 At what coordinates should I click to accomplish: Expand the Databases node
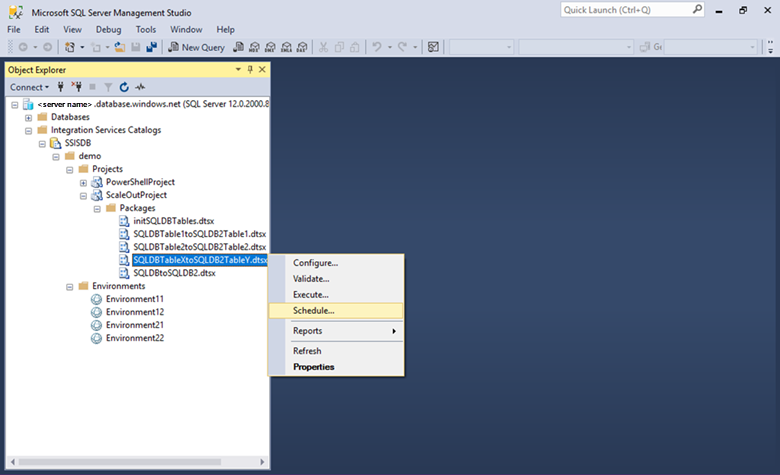(x=28, y=117)
